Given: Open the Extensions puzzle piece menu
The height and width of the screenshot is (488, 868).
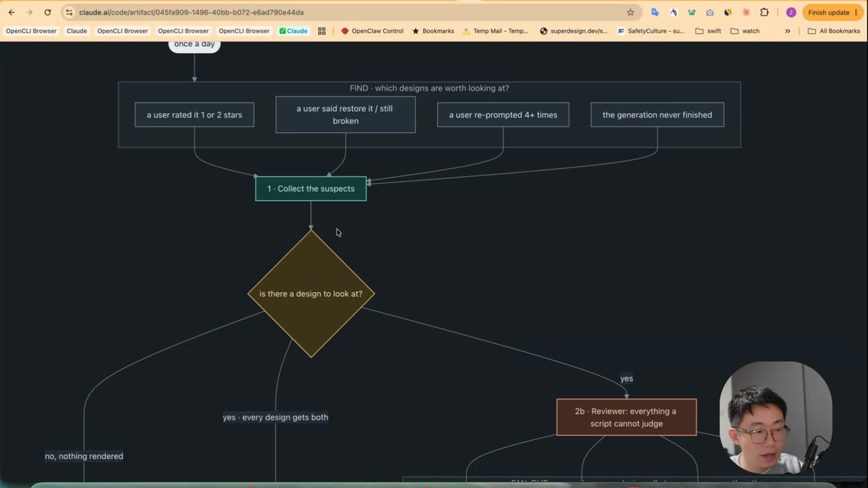Looking at the screenshot, I should pyautogui.click(x=764, y=12).
